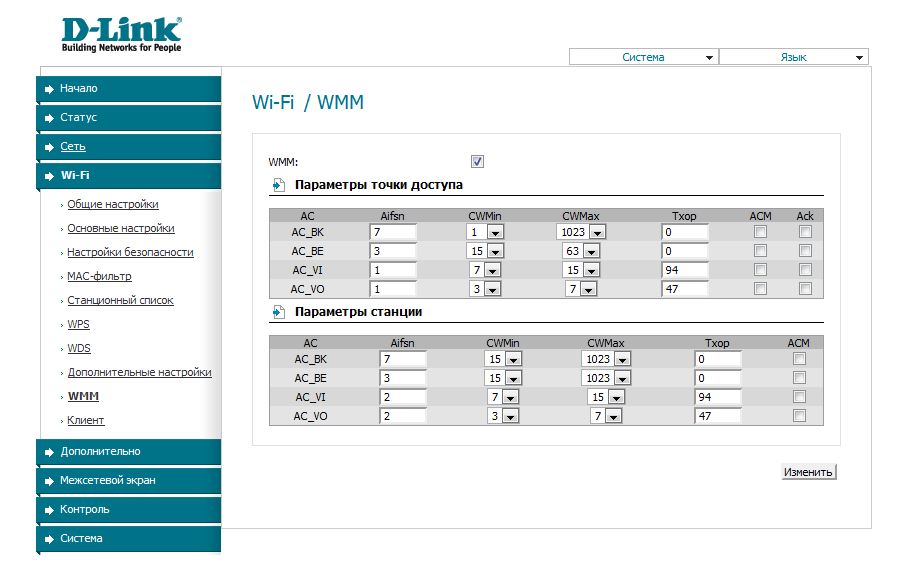This screenshot has height=574, width=909.
Task: Click access point AC_VI Txop field
Action: 685,270
